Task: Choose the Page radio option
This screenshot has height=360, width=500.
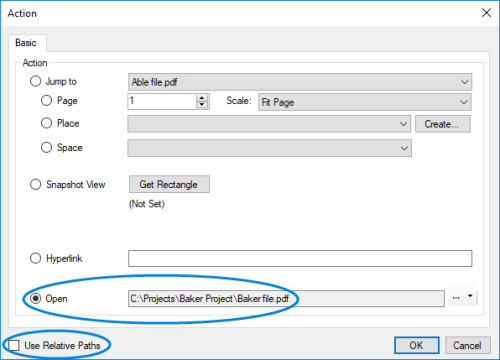Action: tap(46, 100)
